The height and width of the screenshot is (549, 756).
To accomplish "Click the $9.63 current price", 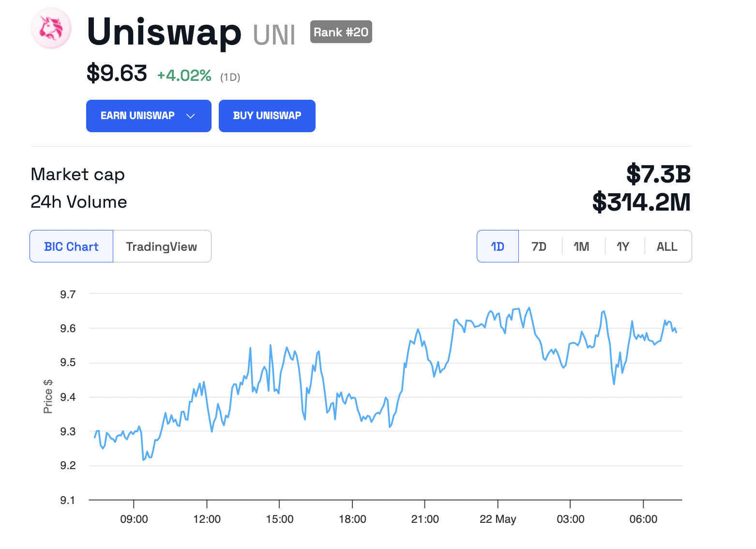I will tap(117, 74).
